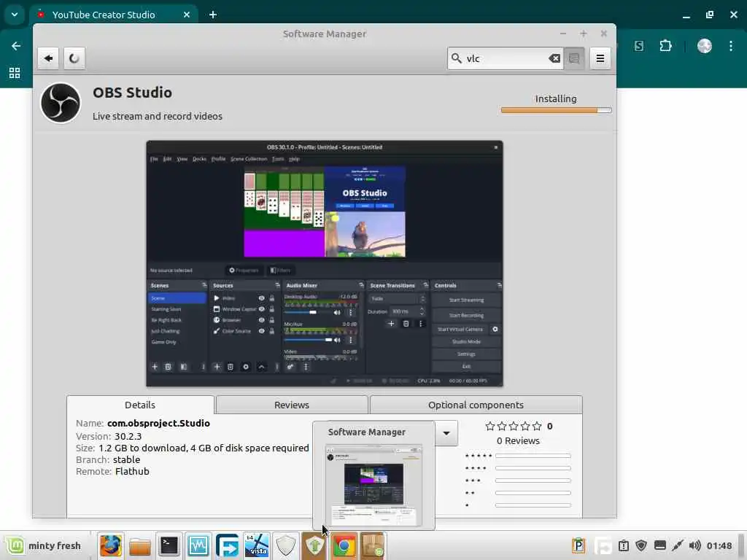The height and width of the screenshot is (560, 747).
Task: Open the keyboard tray indicator
Action: tap(659, 545)
